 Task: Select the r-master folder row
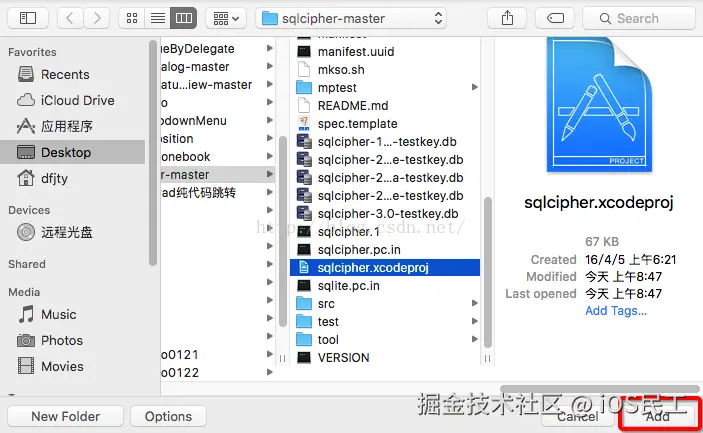(218, 174)
